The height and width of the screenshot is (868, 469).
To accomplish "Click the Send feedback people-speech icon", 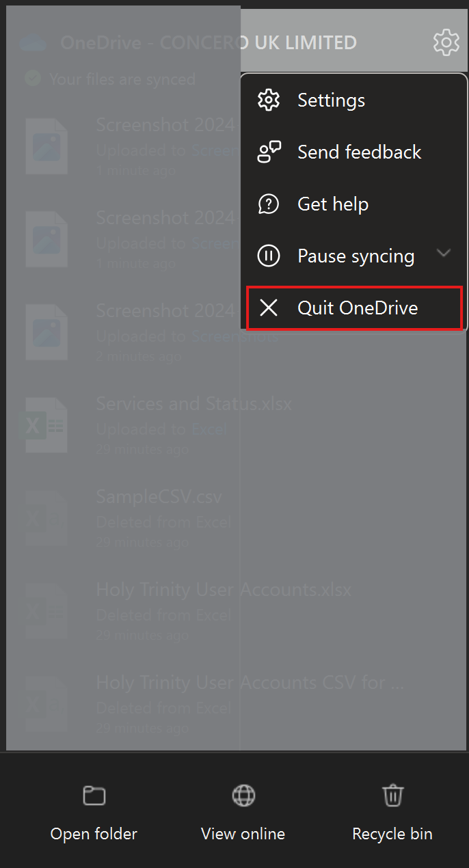I will tap(269, 152).
